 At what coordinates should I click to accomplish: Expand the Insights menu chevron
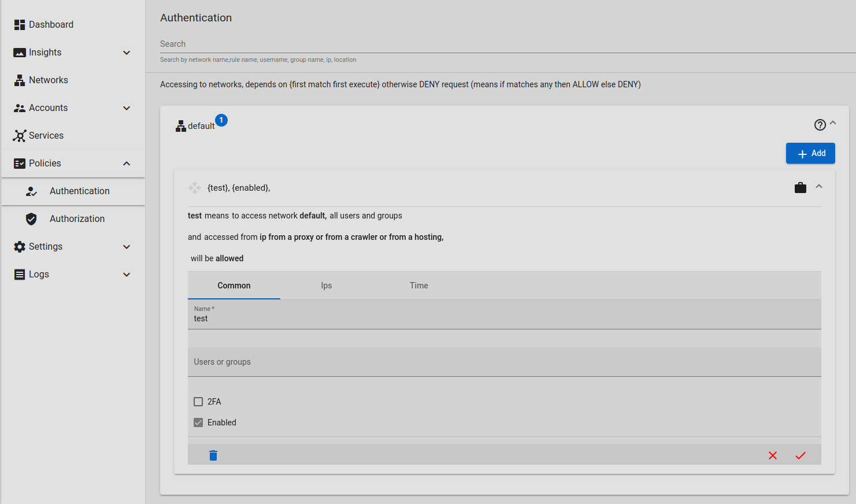[127, 53]
